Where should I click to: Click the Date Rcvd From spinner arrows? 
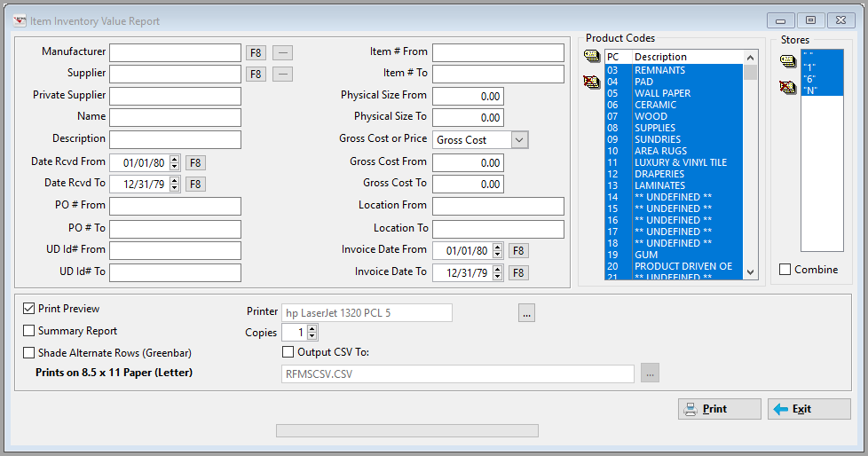tap(174, 162)
